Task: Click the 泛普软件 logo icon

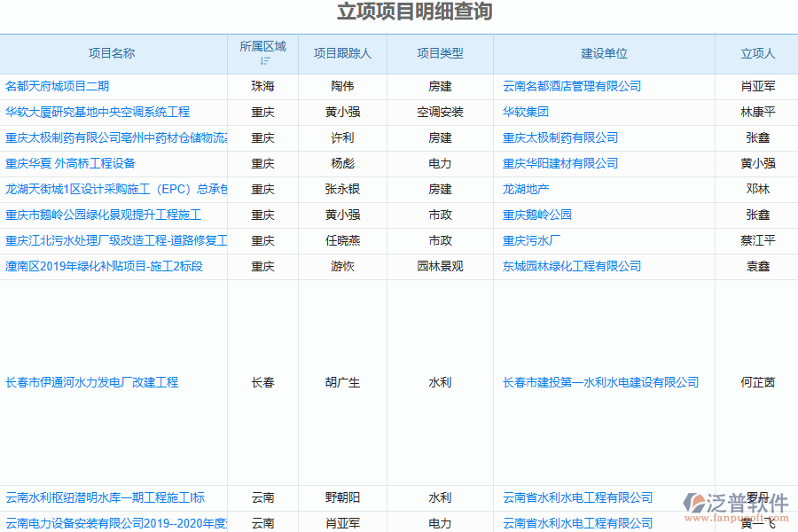Action: [695, 505]
